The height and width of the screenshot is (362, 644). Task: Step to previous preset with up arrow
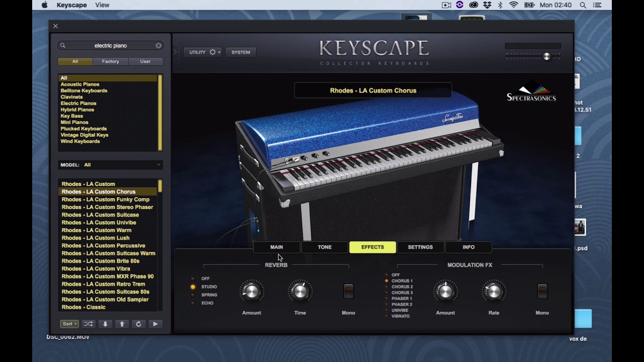point(122,324)
